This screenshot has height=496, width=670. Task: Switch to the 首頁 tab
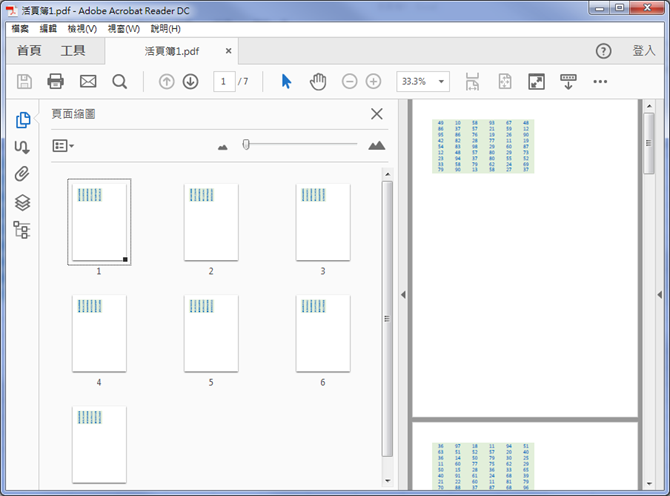(29, 51)
